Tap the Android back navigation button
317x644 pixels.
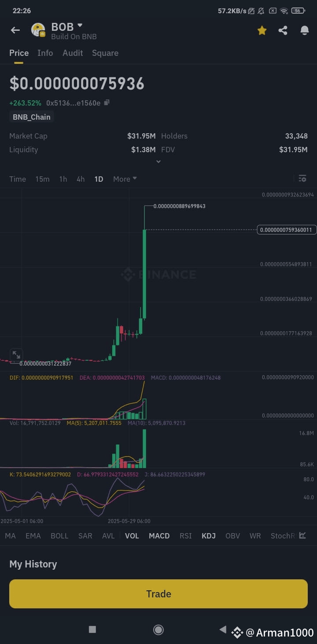pos(223,629)
